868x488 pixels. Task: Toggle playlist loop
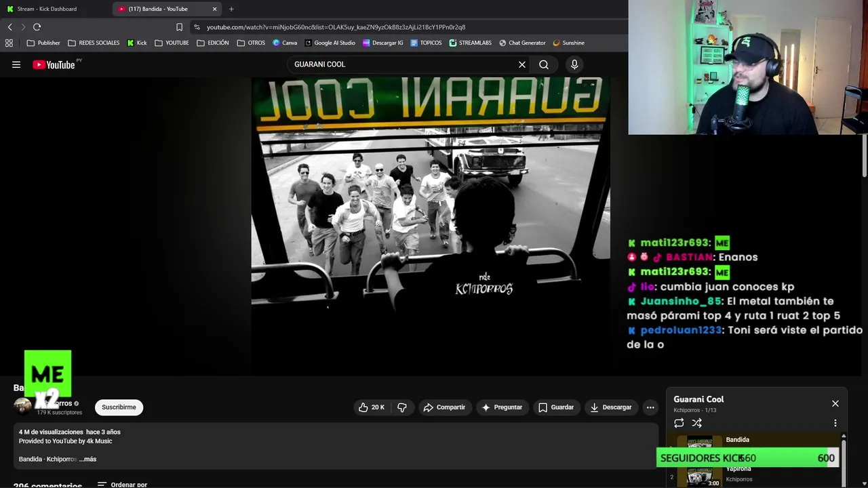coord(679,423)
